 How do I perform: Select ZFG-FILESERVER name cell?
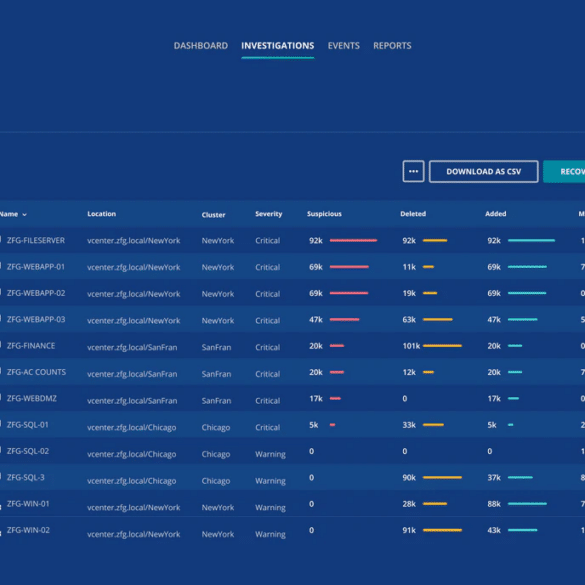[x=36, y=240]
